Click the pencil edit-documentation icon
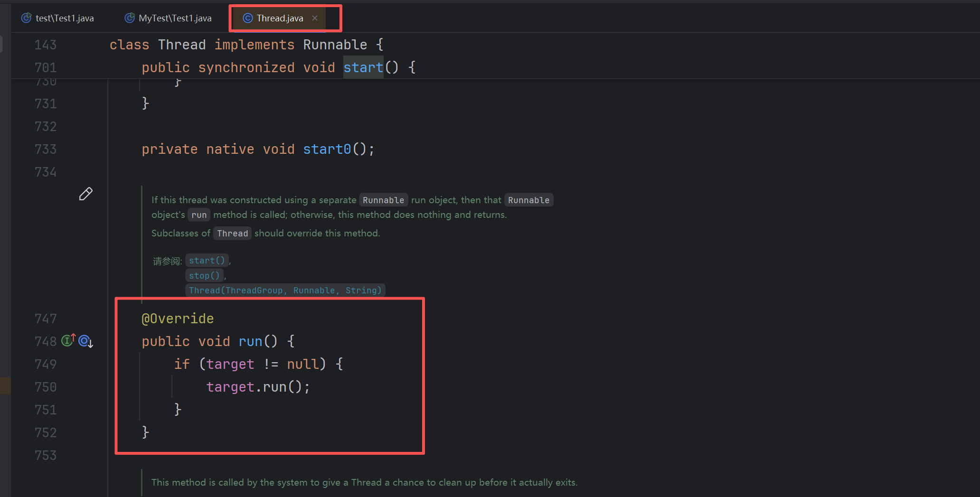980x497 pixels. (85, 194)
